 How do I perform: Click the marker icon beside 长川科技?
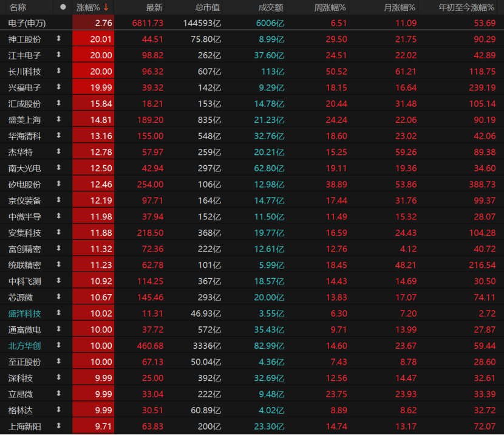point(58,70)
